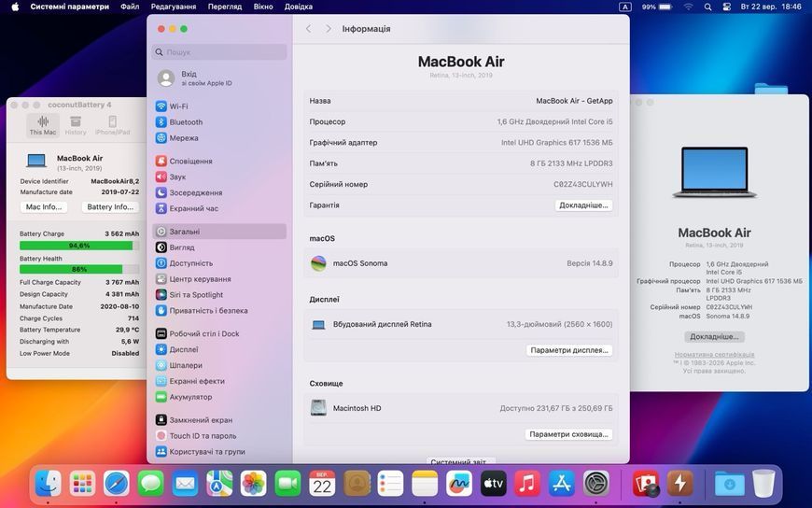Open Приватність і безпека settings
The width and height of the screenshot is (812, 508).
coord(219,311)
